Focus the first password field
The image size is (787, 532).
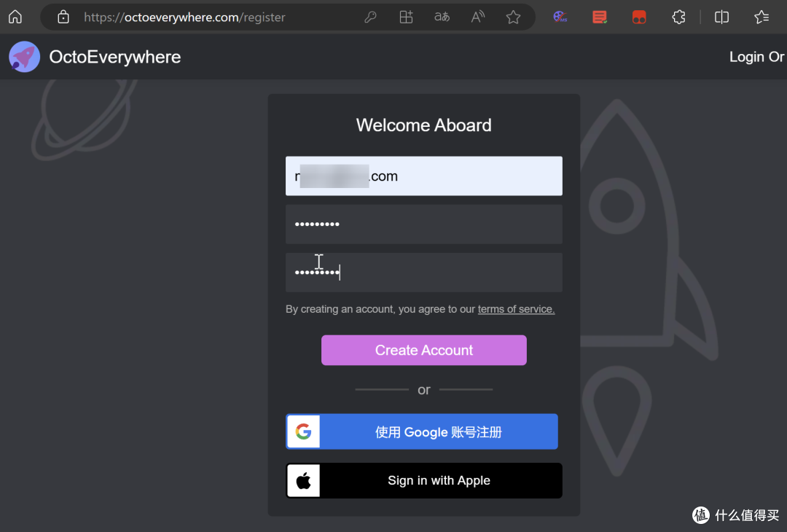coord(423,224)
